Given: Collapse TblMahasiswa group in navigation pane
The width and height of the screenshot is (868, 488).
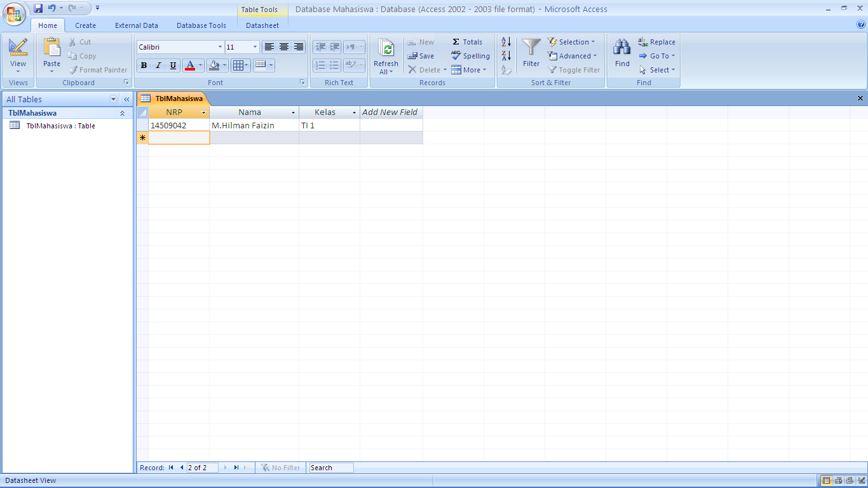Looking at the screenshot, I should (x=122, y=113).
